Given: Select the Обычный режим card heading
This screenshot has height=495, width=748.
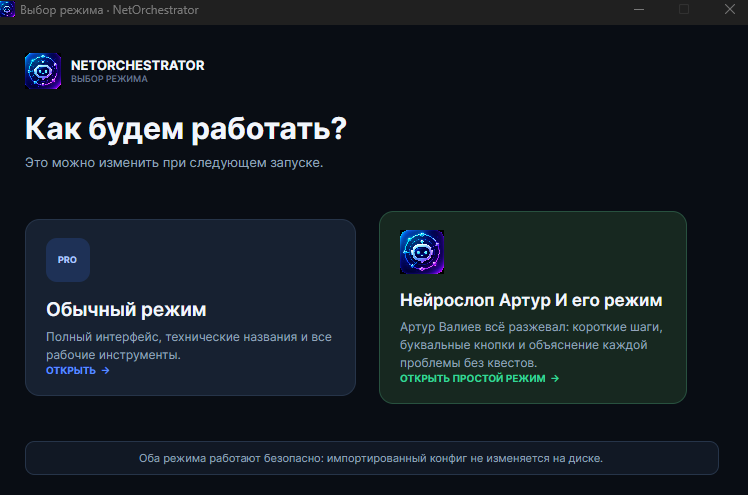Looking at the screenshot, I should point(126,309).
